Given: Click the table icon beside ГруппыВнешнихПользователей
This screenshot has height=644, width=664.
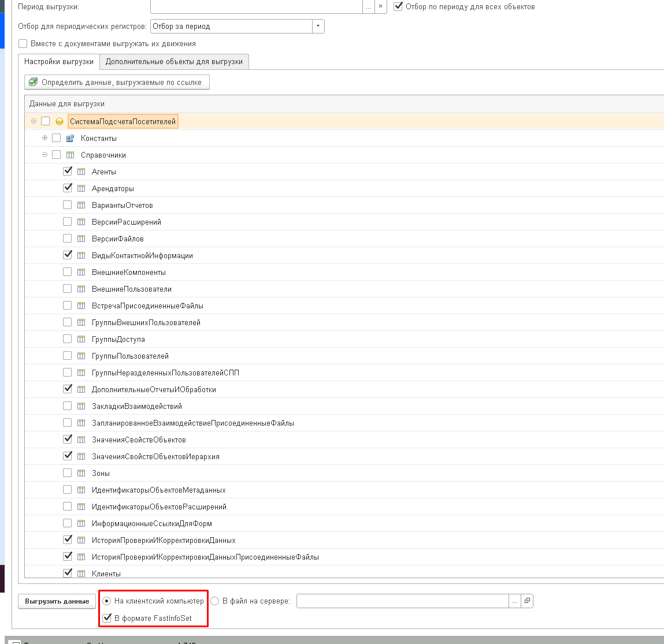Looking at the screenshot, I should pyautogui.click(x=81, y=322).
